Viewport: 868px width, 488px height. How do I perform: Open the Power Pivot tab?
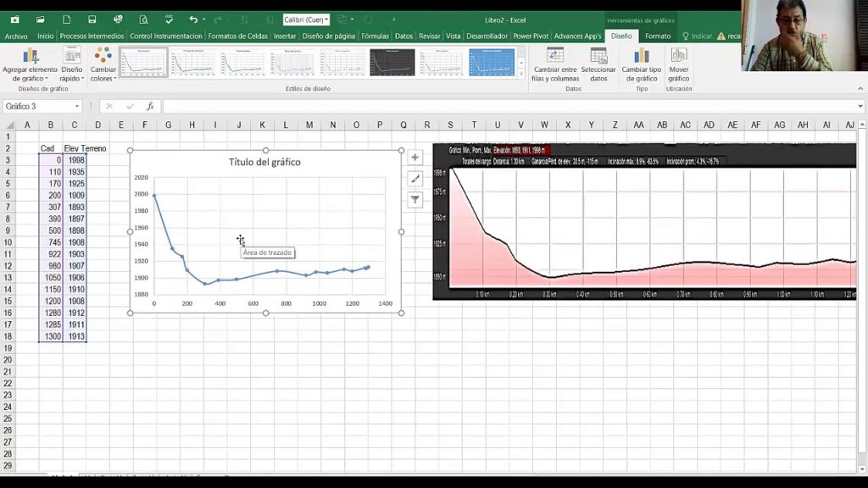[x=531, y=36]
